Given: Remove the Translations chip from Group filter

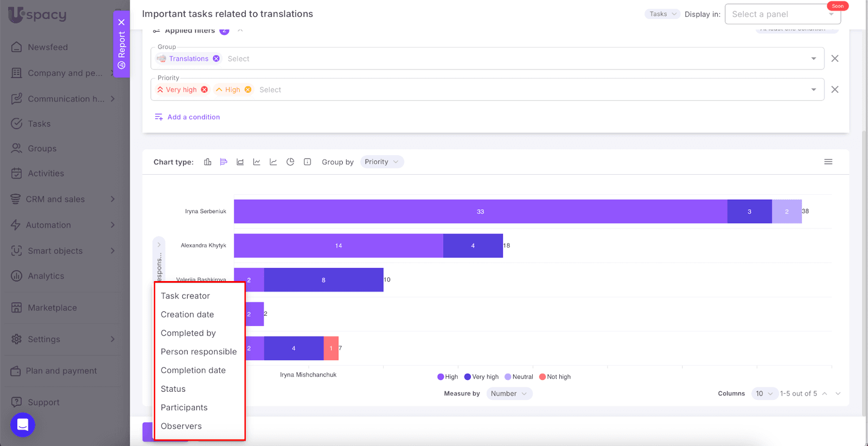Looking at the screenshot, I should tap(216, 59).
